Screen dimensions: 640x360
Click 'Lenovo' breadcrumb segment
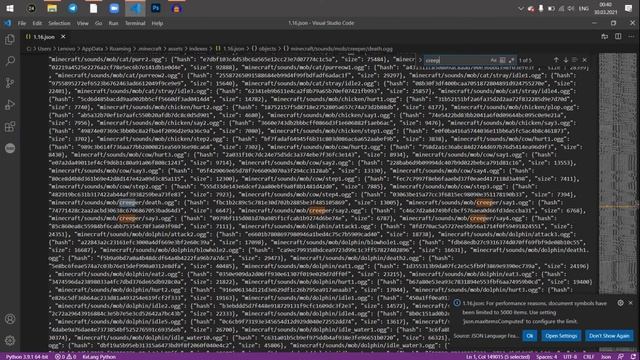pos(66,49)
